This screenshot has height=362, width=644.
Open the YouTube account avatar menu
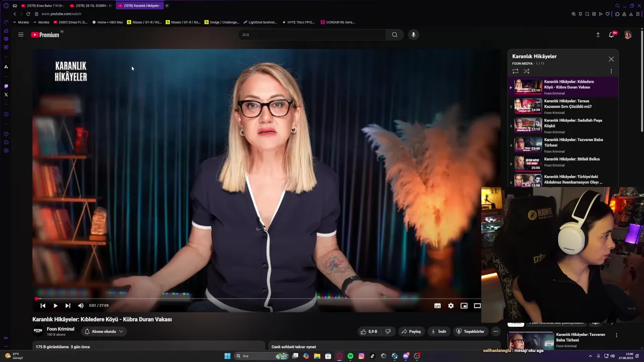pyautogui.click(x=628, y=35)
